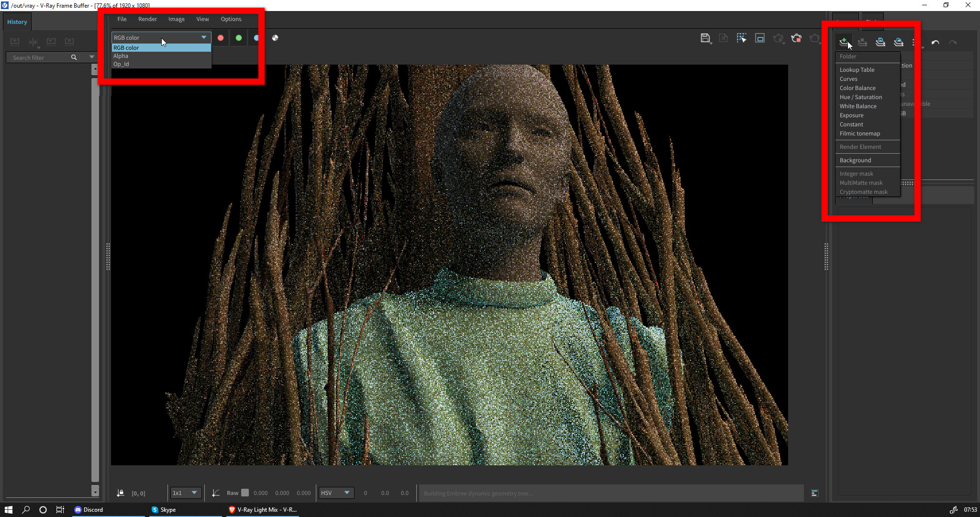
Task: Toggle the alpha/mono channel display circle
Action: pyautogui.click(x=275, y=38)
